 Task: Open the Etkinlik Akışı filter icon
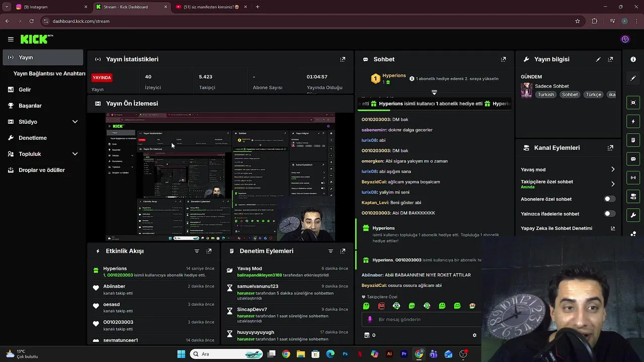coord(197,251)
